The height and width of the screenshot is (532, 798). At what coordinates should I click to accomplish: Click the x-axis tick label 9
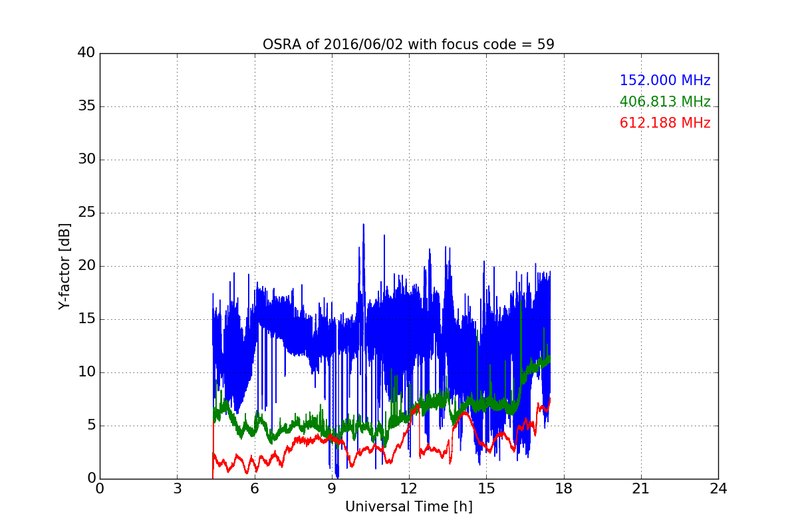332,488
